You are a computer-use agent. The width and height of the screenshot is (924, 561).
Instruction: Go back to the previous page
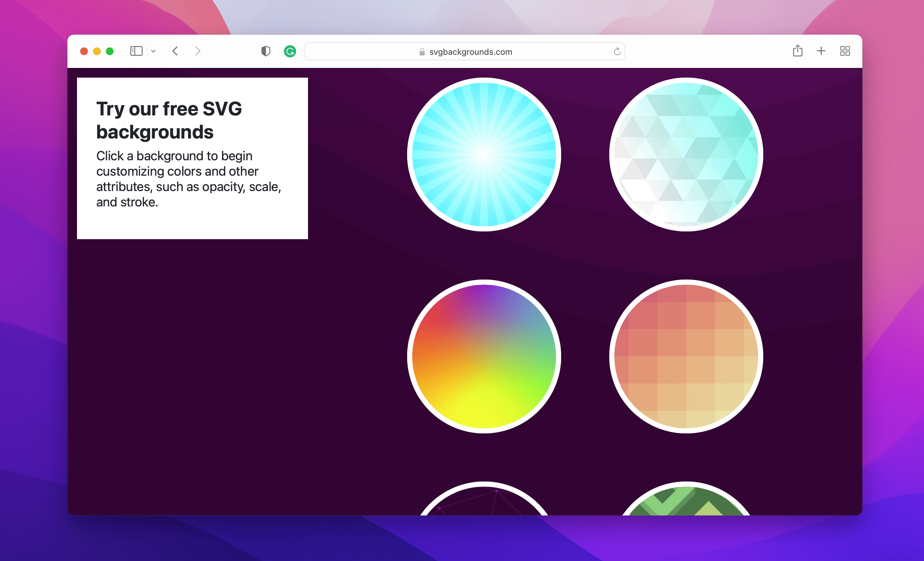175,51
